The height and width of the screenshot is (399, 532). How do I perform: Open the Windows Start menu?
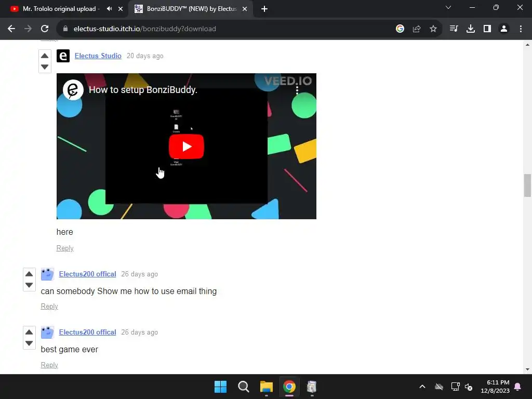[x=220, y=387]
